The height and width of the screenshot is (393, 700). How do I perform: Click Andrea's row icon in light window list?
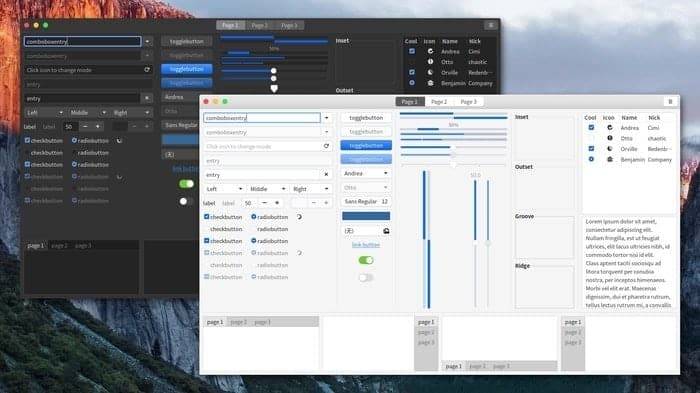pyautogui.click(x=610, y=128)
